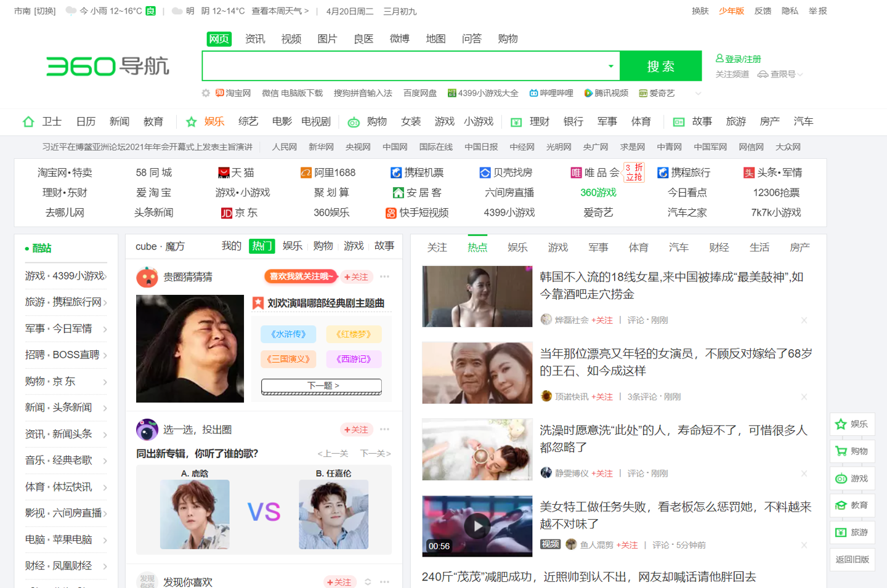Follow 贵圈猜猜猜 with +关注
The height and width of the screenshot is (588, 887).
point(357,277)
